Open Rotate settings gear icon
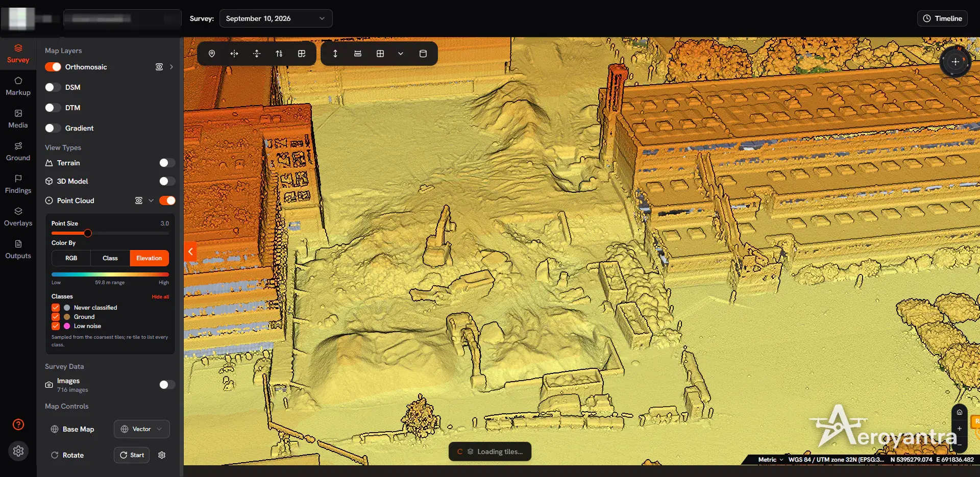This screenshot has width=980, height=477. (162, 455)
